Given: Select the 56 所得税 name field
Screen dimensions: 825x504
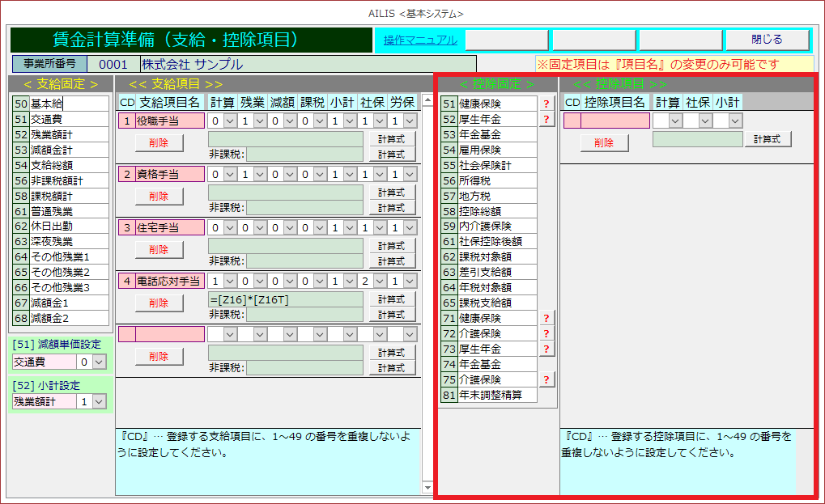Looking at the screenshot, I should [x=496, y=180].
